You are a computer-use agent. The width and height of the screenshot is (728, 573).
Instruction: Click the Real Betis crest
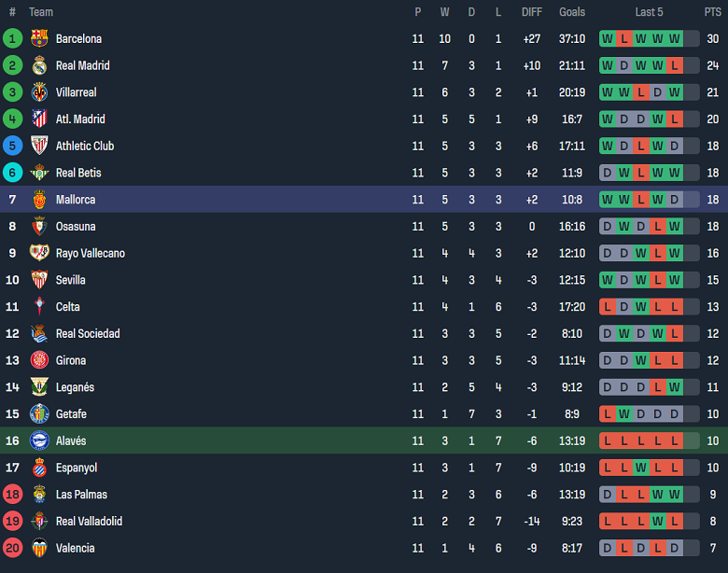pyautogui.click(x=39, y=173)
